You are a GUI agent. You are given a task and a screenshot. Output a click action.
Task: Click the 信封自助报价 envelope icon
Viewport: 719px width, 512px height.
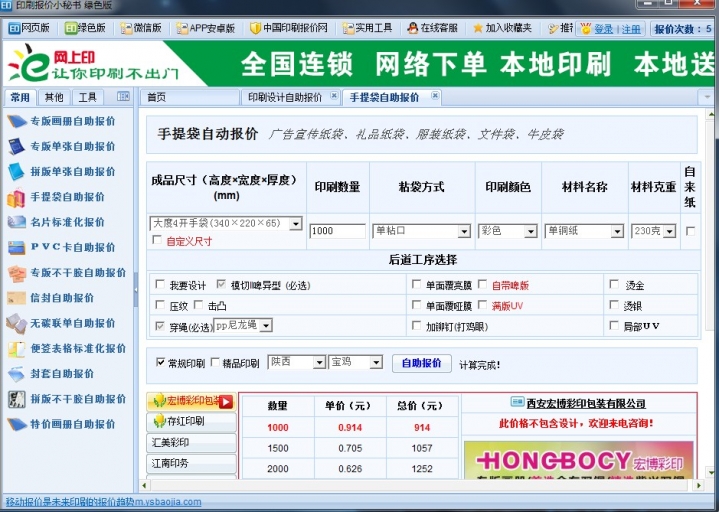coord(17,298)
